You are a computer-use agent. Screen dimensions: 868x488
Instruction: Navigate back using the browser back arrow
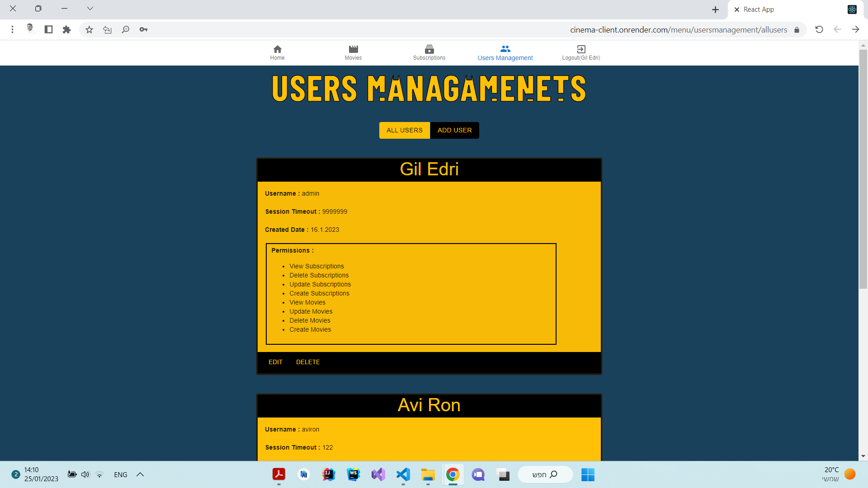(837, 29)
